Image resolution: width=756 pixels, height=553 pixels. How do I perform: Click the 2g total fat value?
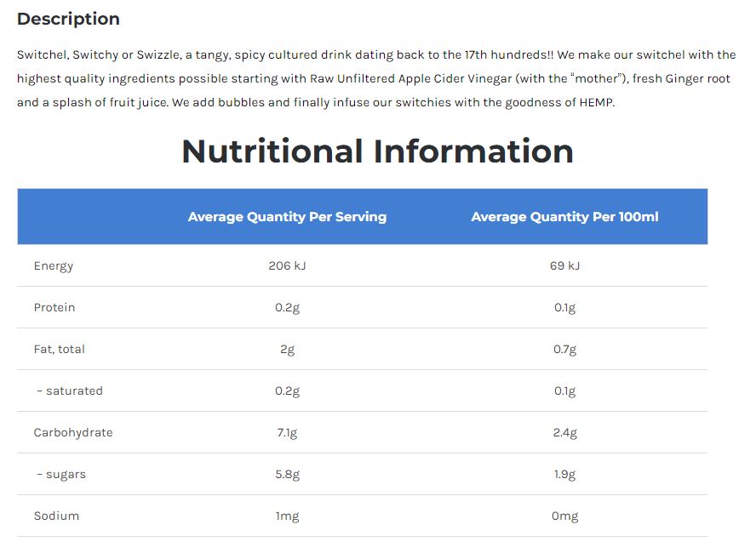(x=287, y=350)
